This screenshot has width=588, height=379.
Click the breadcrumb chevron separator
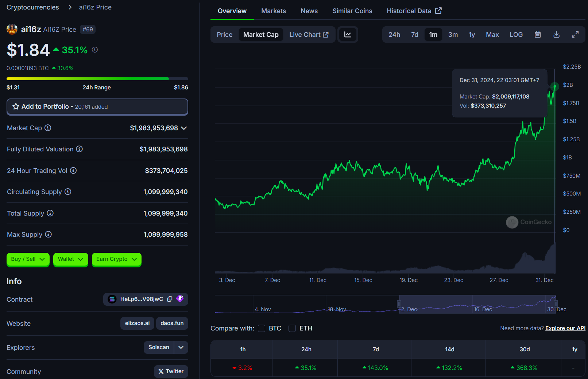click(70, 7)
